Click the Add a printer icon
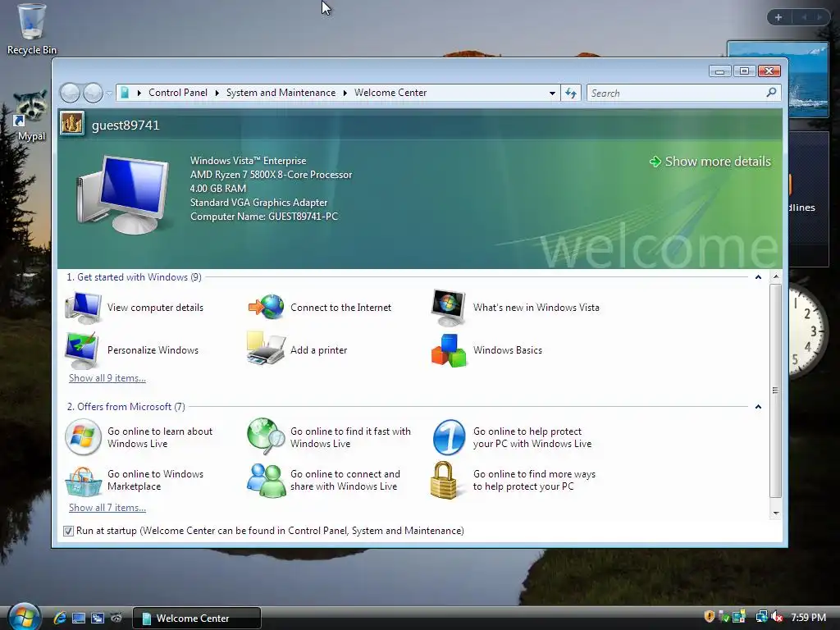The width and height of the screenshot is (840, 630). point(266,349)
